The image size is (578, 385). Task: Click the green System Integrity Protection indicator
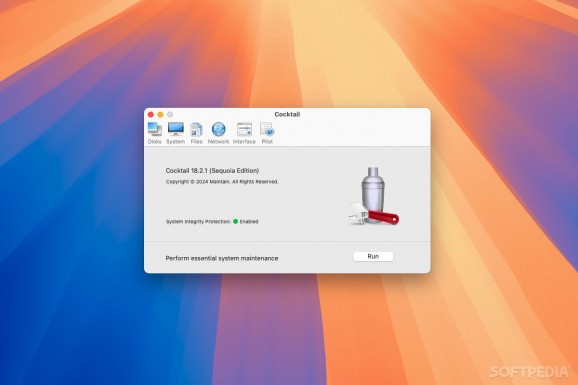(x=235, y=221)
